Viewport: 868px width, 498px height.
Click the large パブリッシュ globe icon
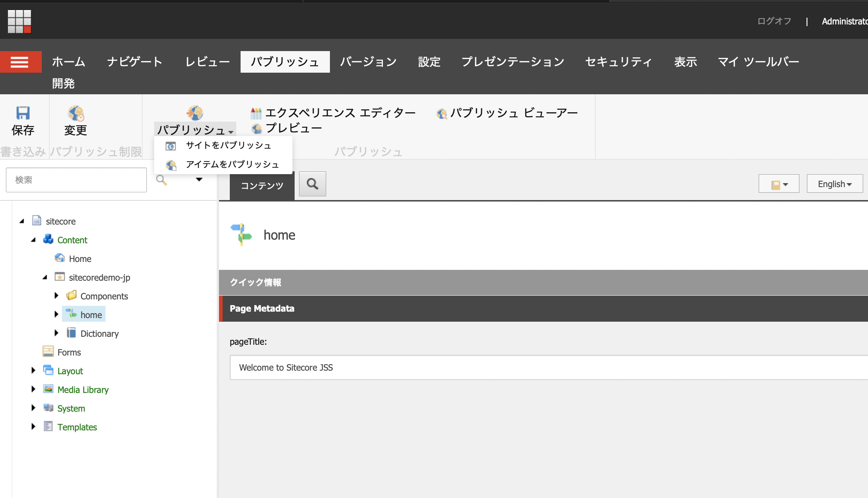coord(195,113)
